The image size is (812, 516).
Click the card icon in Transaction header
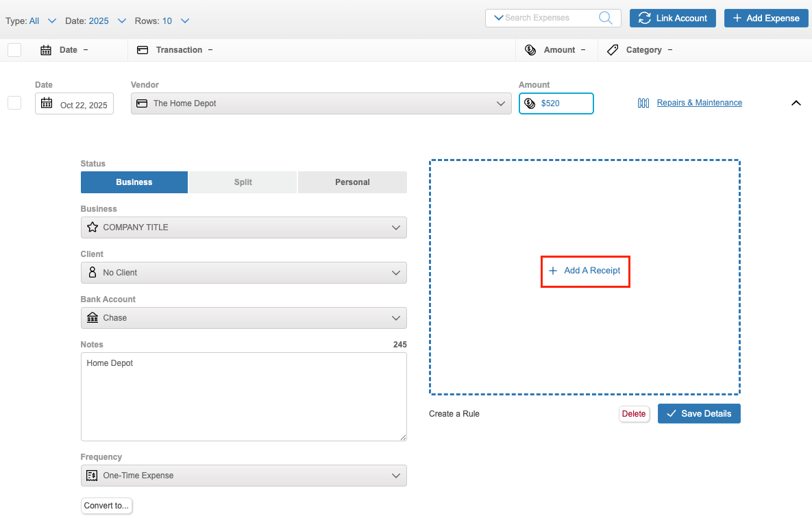[143, 50]
